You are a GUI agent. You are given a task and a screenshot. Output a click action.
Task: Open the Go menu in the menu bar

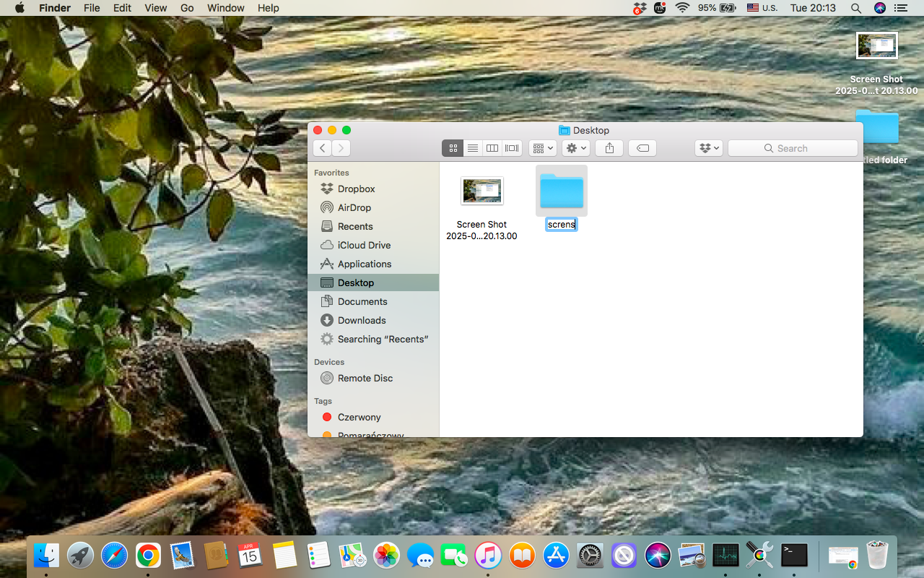coord(187,8)
